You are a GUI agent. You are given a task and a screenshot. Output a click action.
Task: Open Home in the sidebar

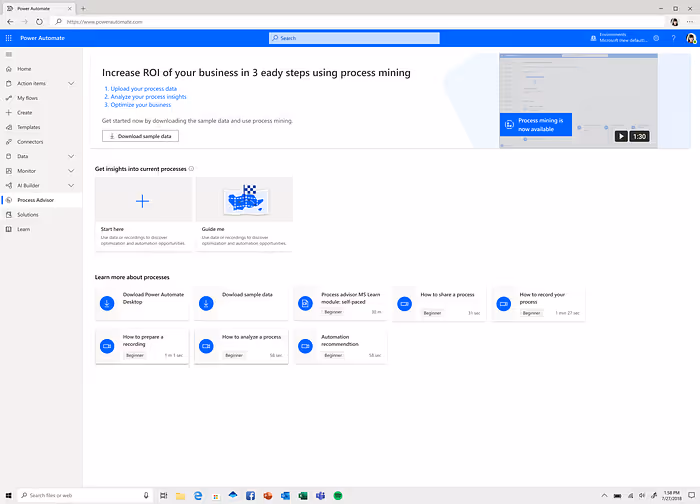[24, 69]
